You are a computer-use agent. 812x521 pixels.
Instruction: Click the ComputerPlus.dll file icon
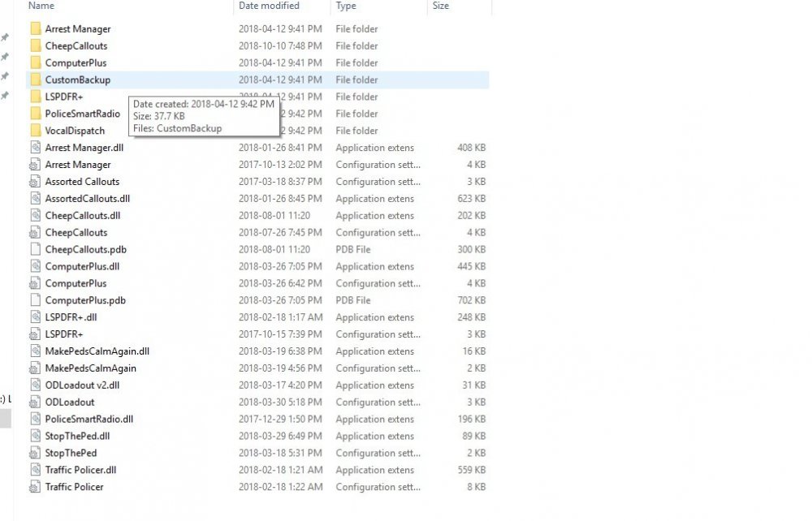[35, 266]
